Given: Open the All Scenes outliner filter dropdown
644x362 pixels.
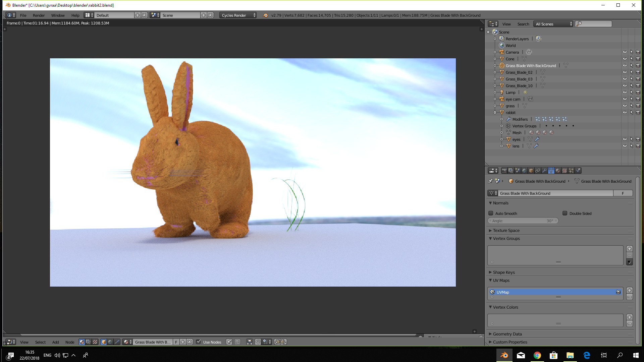Looking at the screenshot, I should 553,24.
